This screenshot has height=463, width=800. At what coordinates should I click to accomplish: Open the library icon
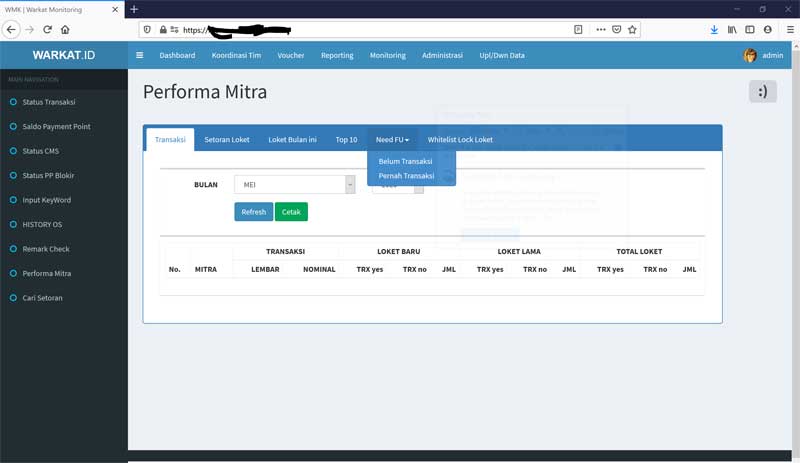click(732, 30)
